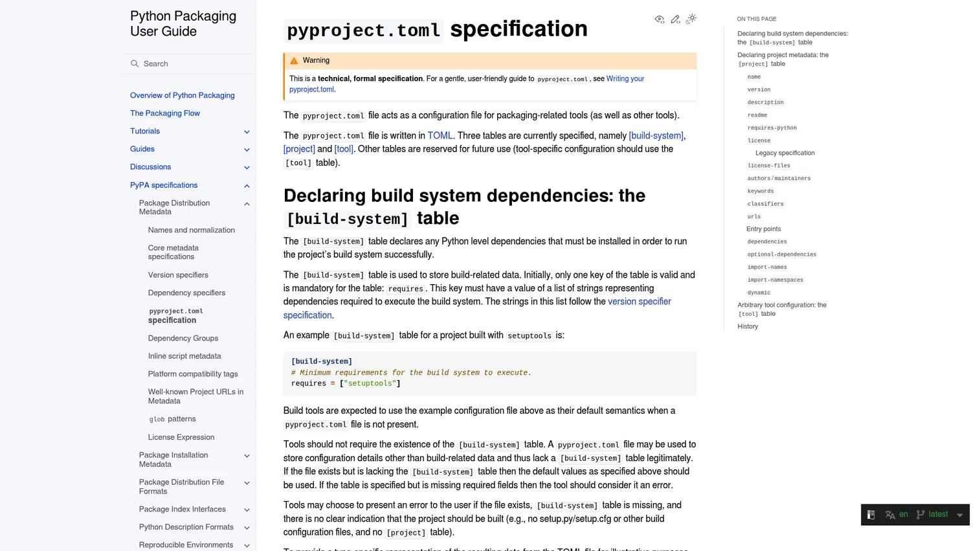
Task: Click the translate language icon in flyout
Action: [890, 515]
